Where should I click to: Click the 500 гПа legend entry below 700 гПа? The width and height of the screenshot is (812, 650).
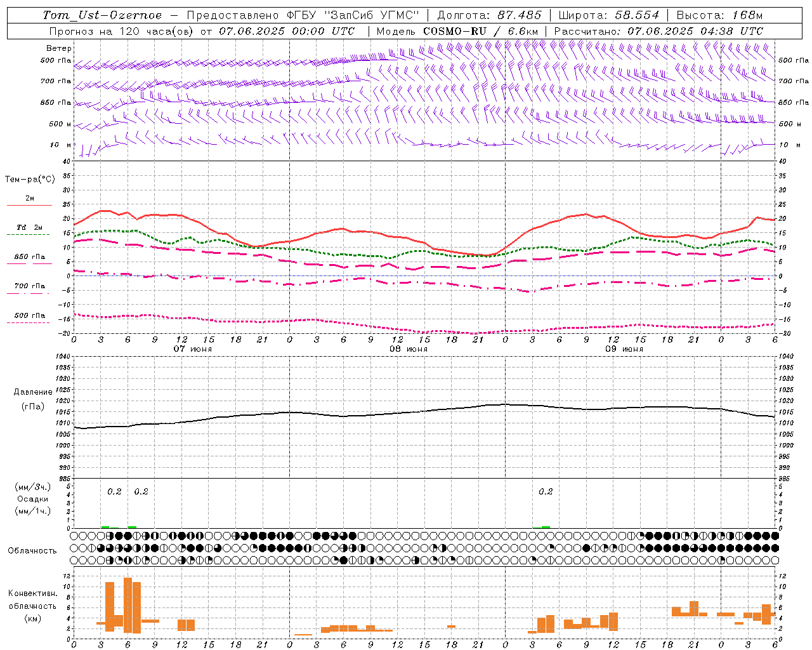point(30,315)
